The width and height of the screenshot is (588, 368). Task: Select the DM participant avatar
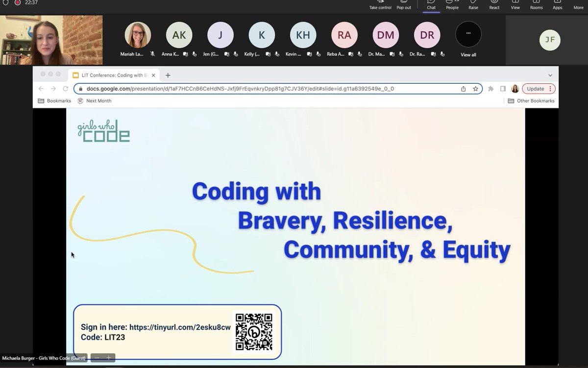(386, 35)
